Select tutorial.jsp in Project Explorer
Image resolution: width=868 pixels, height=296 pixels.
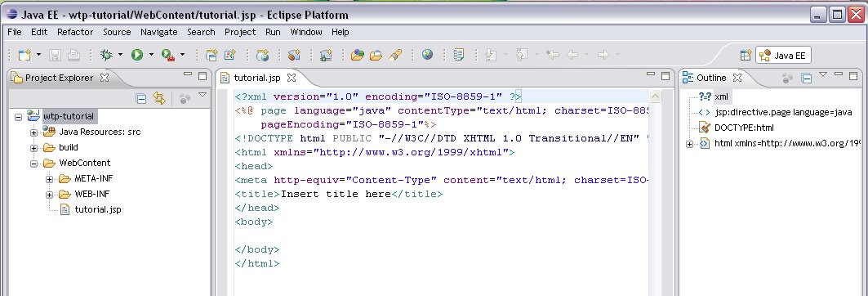[97, 209]
